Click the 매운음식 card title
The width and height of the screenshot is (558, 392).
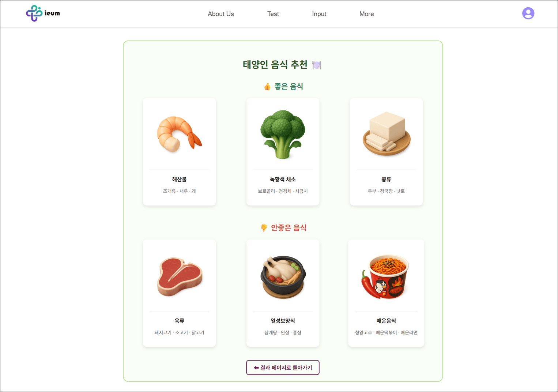[386, 321]
